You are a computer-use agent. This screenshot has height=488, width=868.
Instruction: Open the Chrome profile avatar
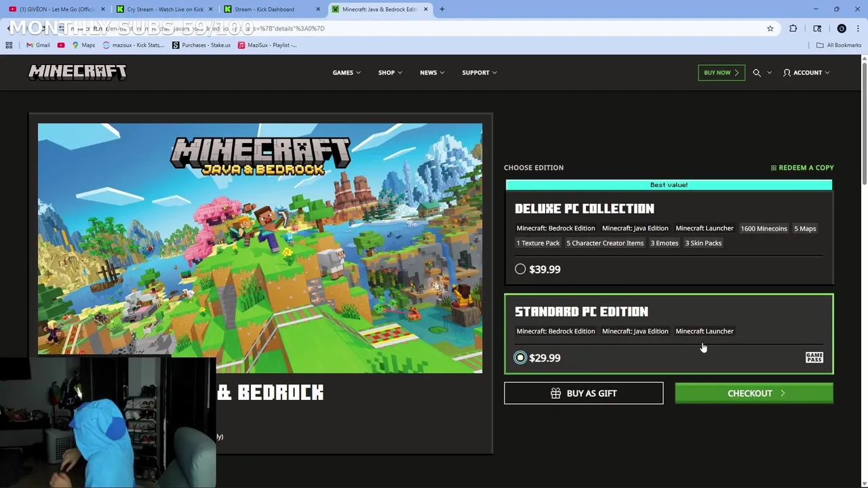point(842,28)
